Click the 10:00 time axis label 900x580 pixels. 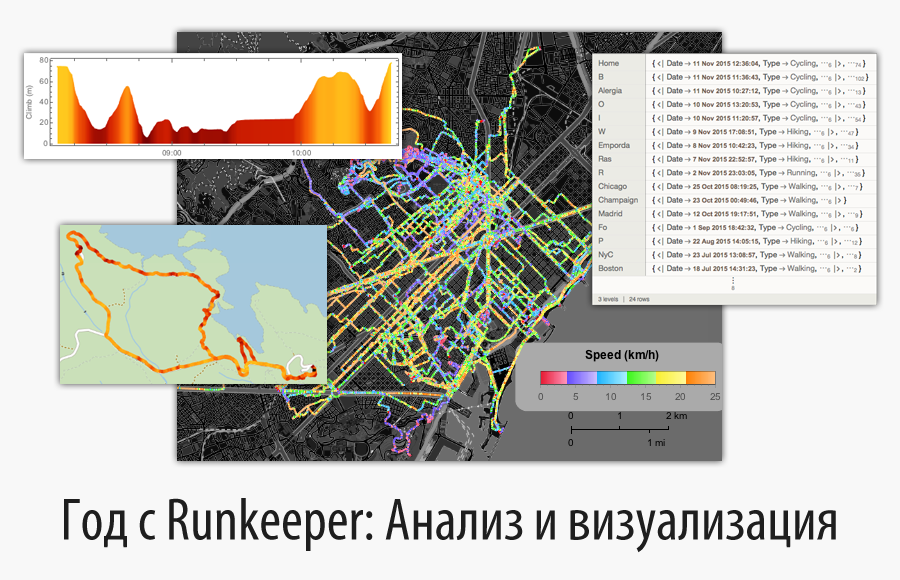(301, 153)
